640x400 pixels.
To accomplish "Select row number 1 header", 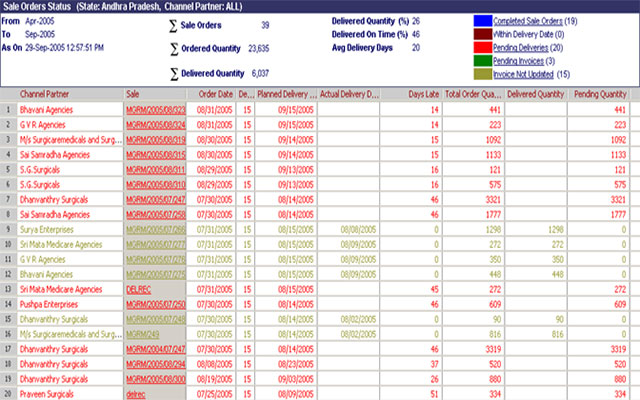I will (x=8, y=110).
